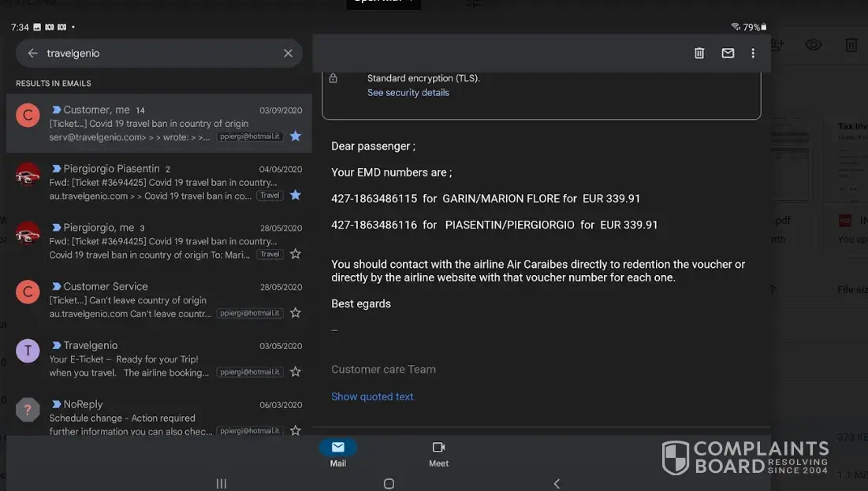Unstar the Piergiorgio Piasentin 04/06/2020 email
868x491 pixels.
click(295, 195)
